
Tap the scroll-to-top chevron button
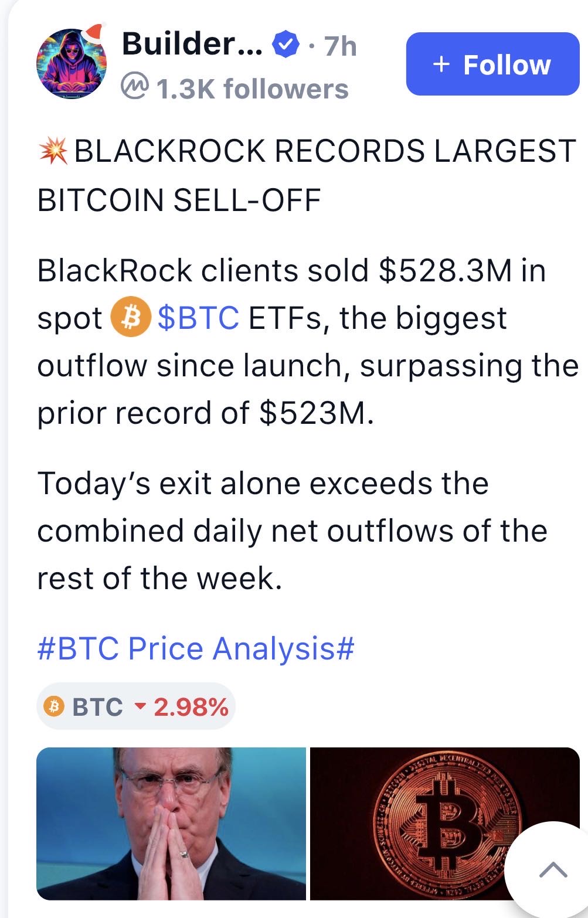tap(552, 869)
